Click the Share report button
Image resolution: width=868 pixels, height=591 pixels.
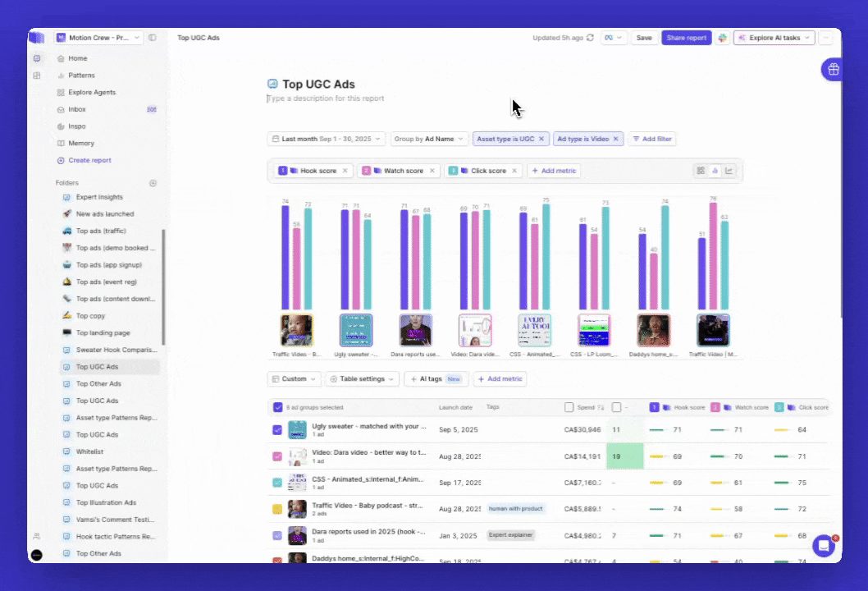point(686,38)
